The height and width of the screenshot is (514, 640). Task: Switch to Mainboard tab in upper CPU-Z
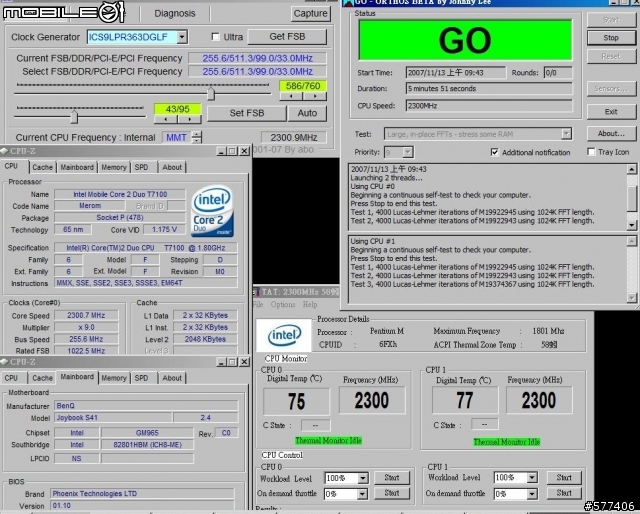point(77,167)
